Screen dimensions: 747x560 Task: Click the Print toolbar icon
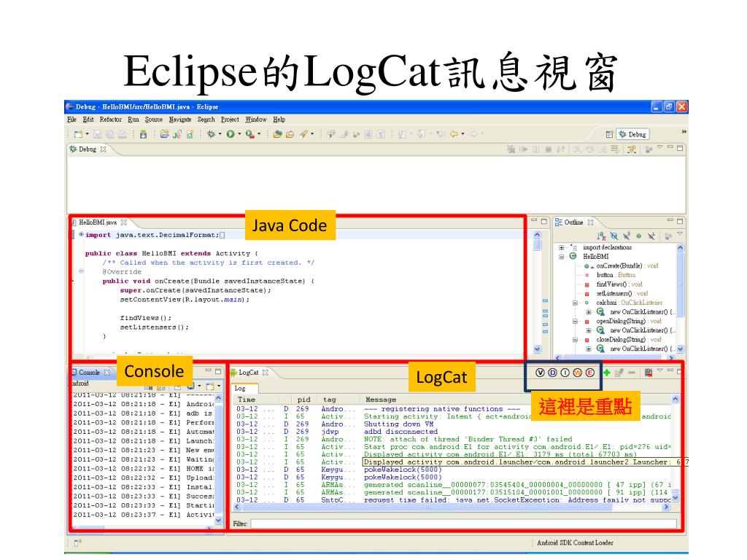tap(123, 134)
